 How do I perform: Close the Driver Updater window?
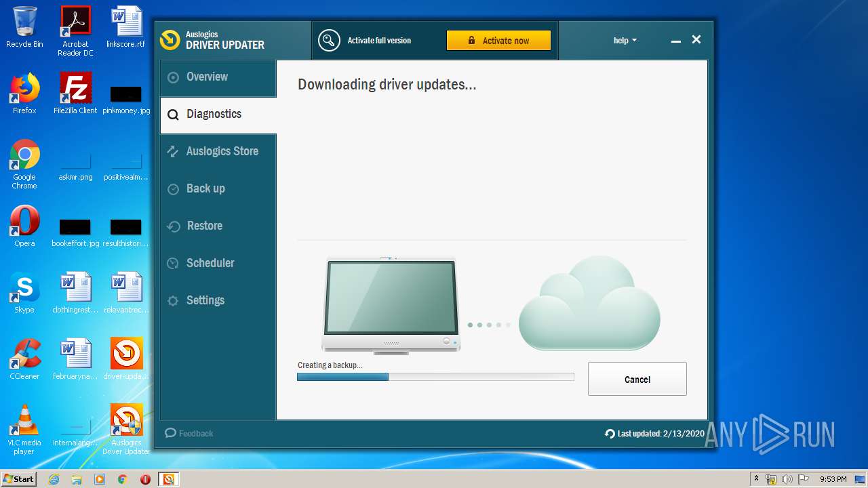pyautogui.click(x=696, y=40)
